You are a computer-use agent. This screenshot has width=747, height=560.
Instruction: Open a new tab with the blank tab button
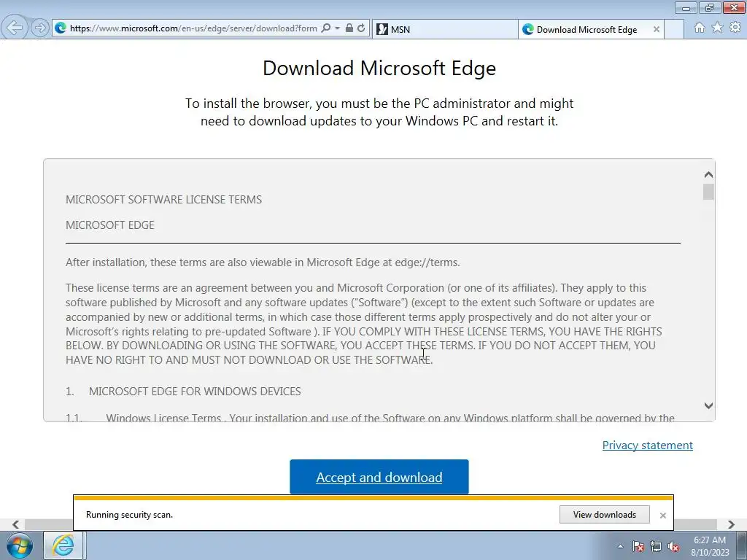674,29
